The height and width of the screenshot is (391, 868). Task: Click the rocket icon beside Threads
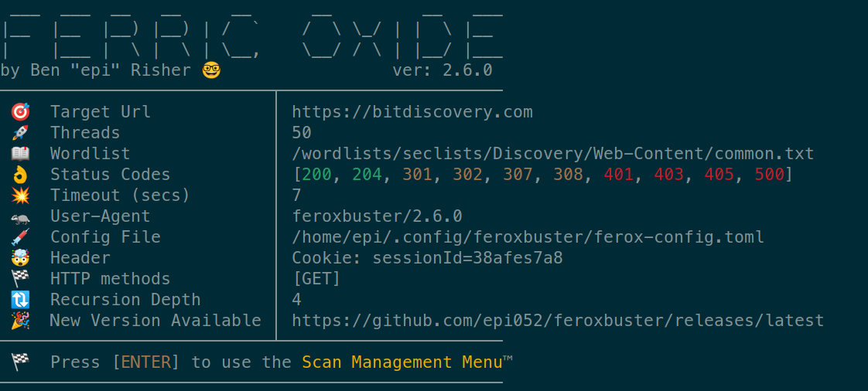point(20,133)
